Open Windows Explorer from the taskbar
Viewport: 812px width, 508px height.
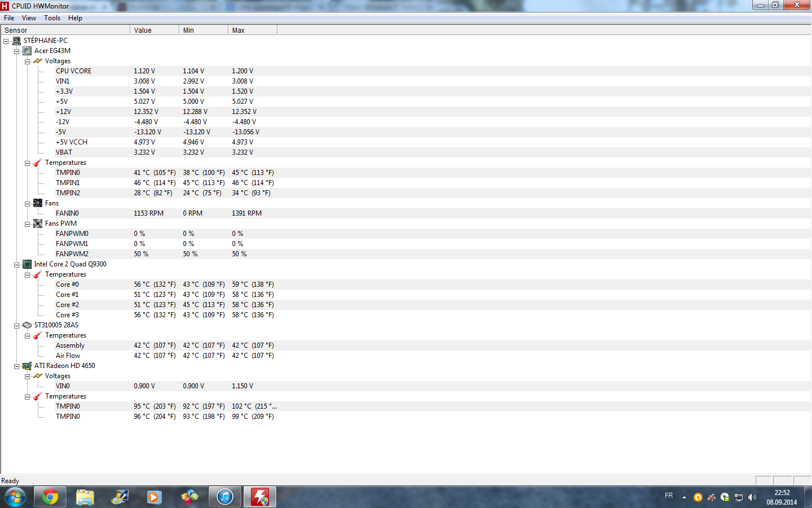(85, 497)
